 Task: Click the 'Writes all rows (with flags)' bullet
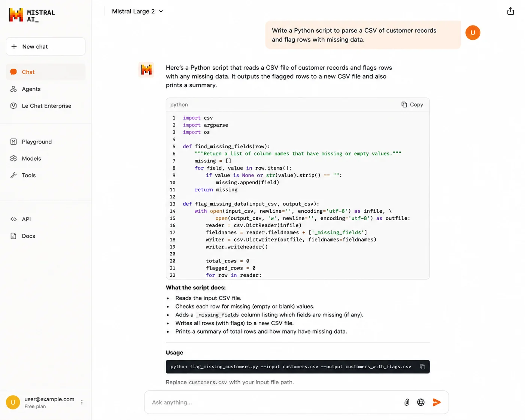click(x=234, y=323)
